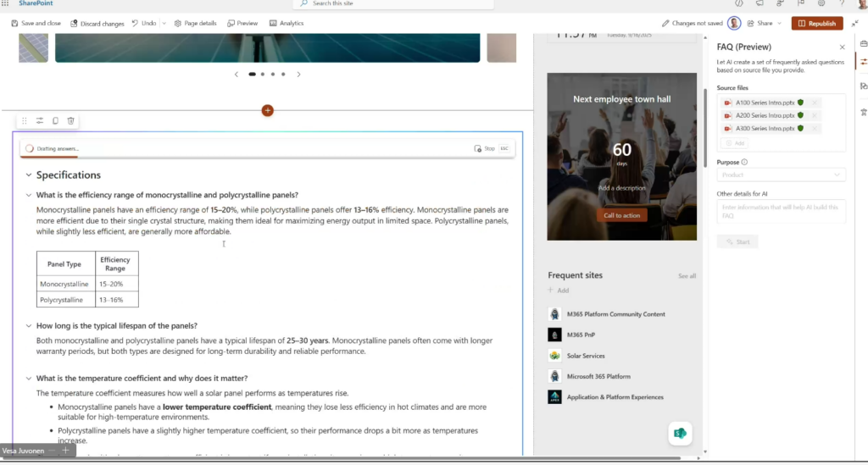The height and width of the screenshot is (465, 868).
Task: Collapse the editing pane icon
Action: pyautogui.click(x=855, y=23)
